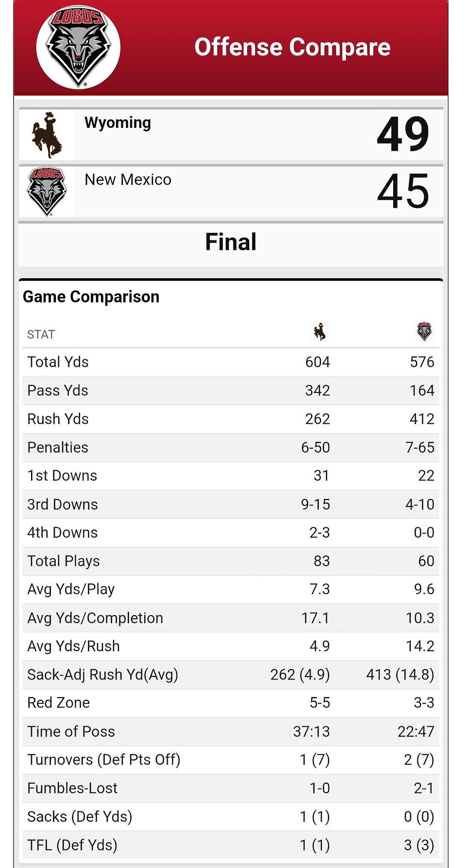Select the Penalties row
The height and width of the screenshot is (868, 466).
pyautogui.click(x=231, y=447)
